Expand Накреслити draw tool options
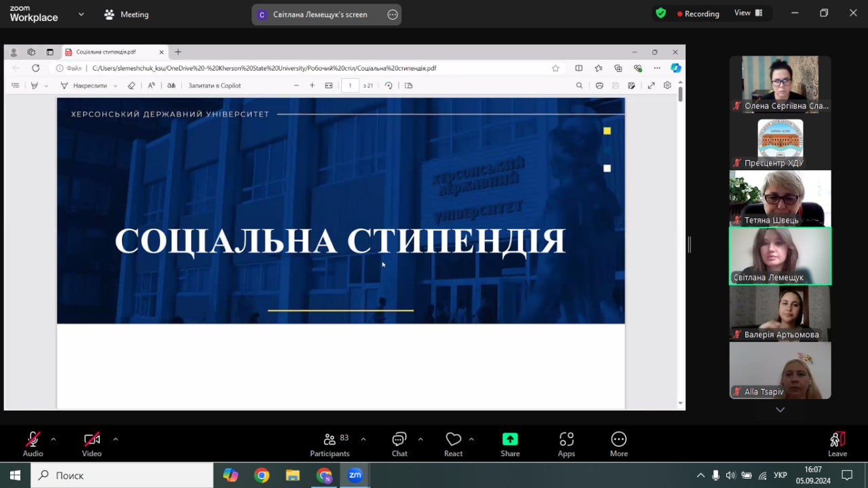This screenshot has width=868, height=488. coord(115,86)
